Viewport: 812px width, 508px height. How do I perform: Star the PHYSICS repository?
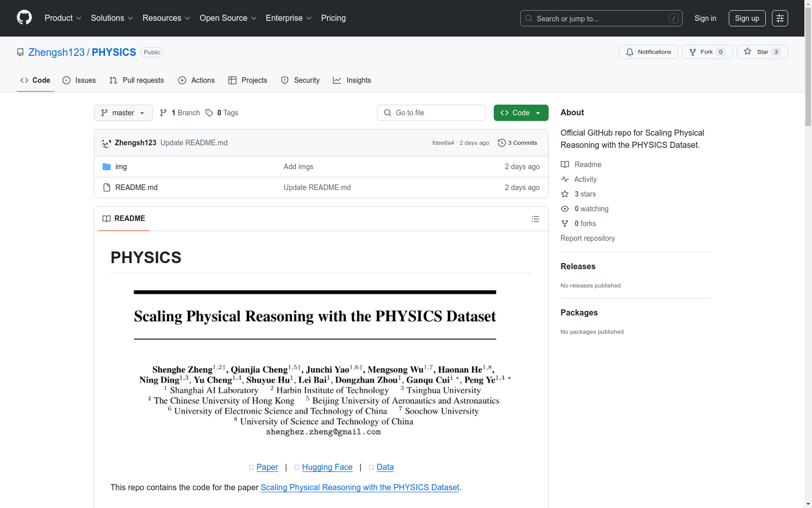point(762,52)
